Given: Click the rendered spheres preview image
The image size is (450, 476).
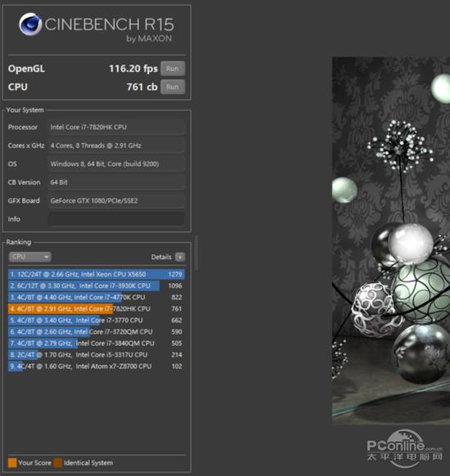Looking at the screenshot, I should click(391, 240).
